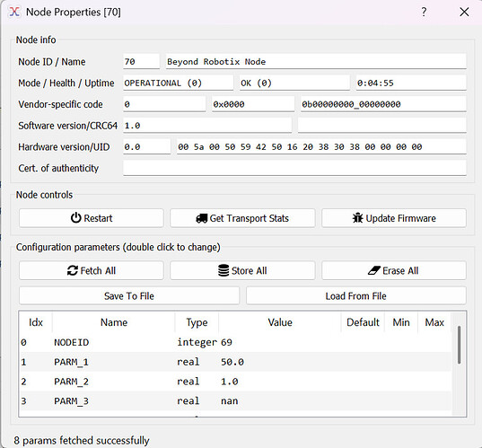Select the NODEID parameter row
This screenshot has width=482, height=448.
pyautogui.click(x=235, y=342)
